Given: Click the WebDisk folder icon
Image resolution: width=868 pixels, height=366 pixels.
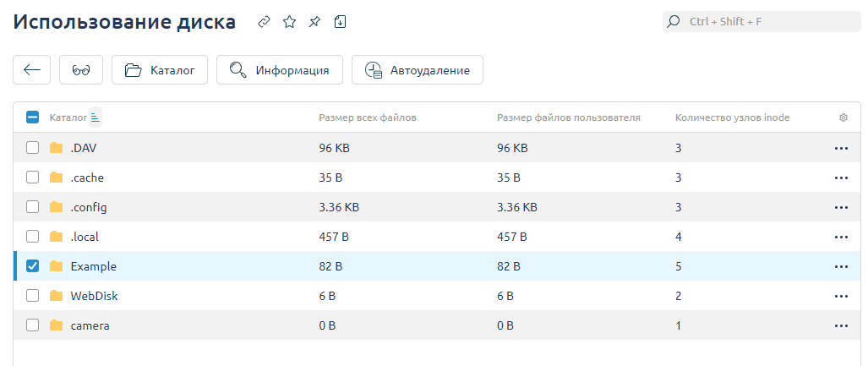Looking at the screenshot, I should click(56, 296).
